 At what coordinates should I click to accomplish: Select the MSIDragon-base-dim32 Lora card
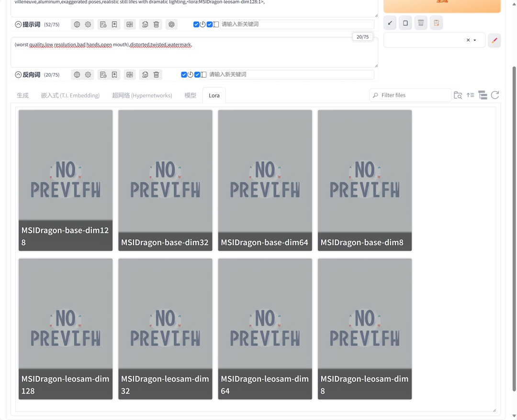tap(165, 180)
